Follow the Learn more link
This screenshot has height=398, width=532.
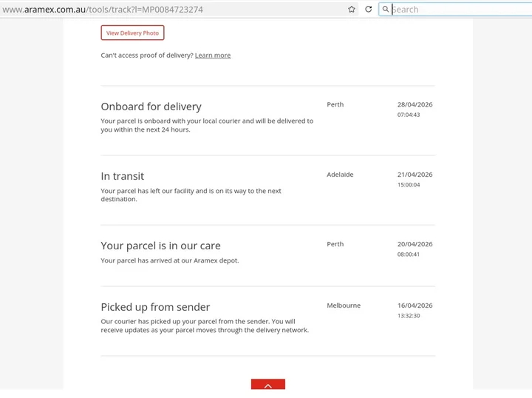[213, 55]
